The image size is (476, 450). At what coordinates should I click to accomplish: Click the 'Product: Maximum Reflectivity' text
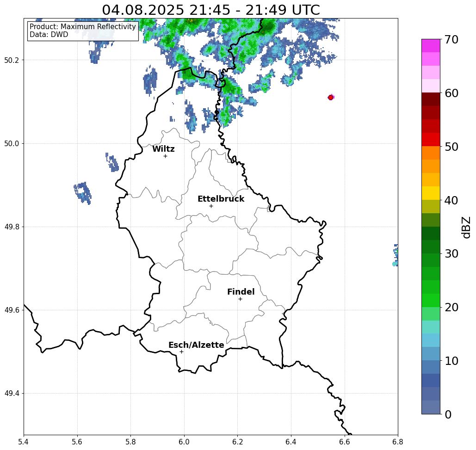[x=82, y=27]
